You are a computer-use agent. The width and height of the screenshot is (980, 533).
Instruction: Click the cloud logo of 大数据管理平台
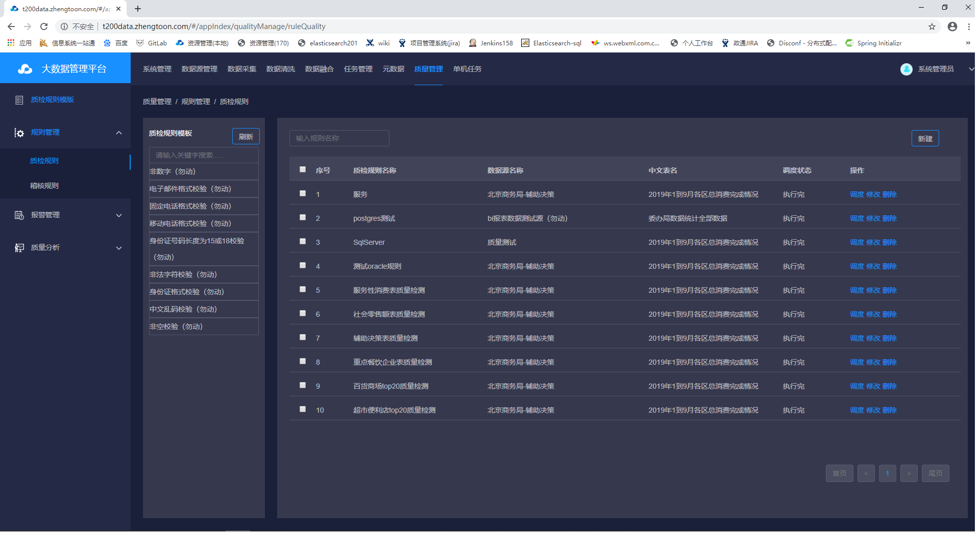[x=25, y=69]
